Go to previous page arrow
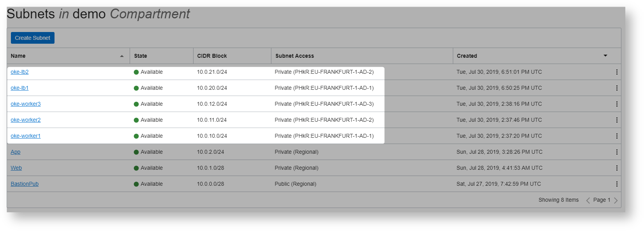 point(588,200)
